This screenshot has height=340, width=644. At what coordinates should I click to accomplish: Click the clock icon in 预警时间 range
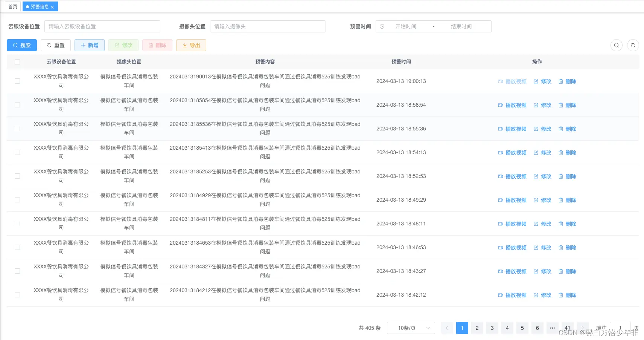(382, 26)
